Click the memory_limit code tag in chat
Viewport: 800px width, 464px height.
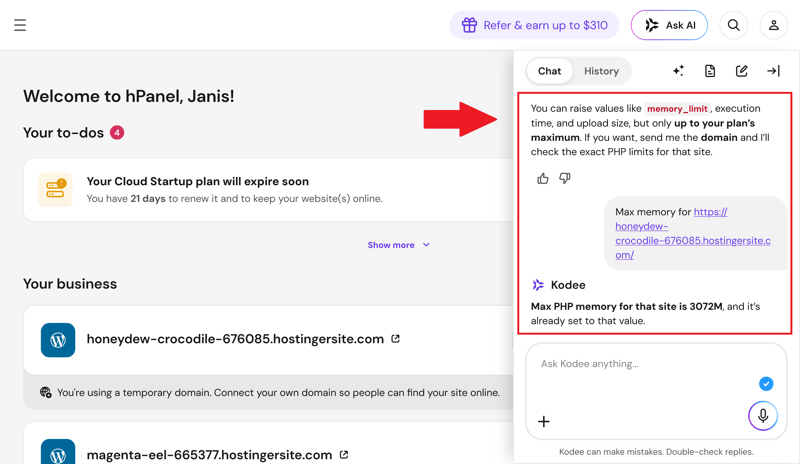677,109
